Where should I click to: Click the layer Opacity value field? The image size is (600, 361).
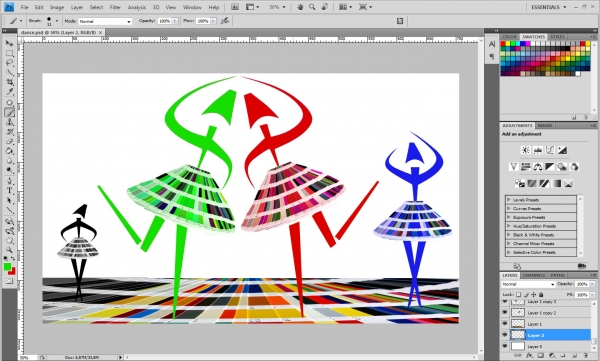[582, 284]
